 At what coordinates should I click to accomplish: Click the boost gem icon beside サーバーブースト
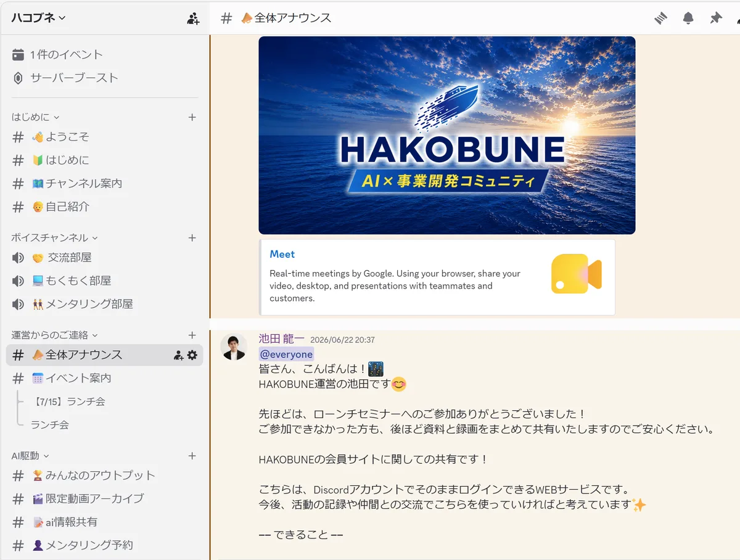[x=18, y=78]
